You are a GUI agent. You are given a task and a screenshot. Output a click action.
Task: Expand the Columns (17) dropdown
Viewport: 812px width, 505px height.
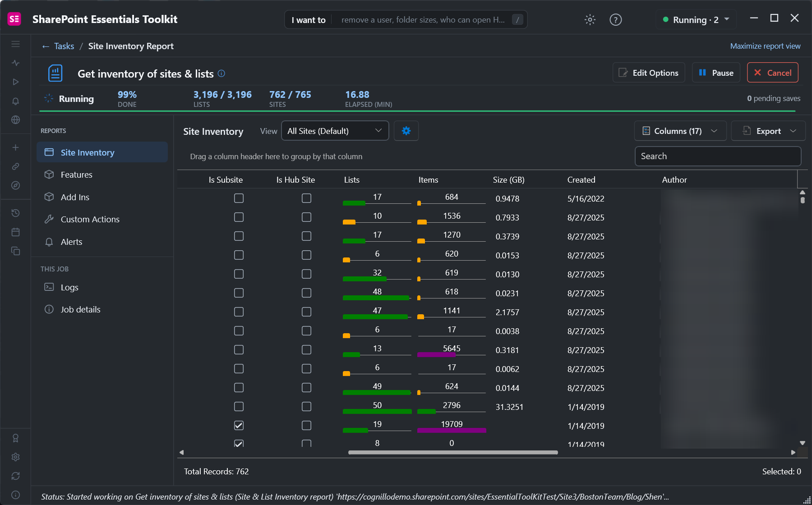(680, 131)
